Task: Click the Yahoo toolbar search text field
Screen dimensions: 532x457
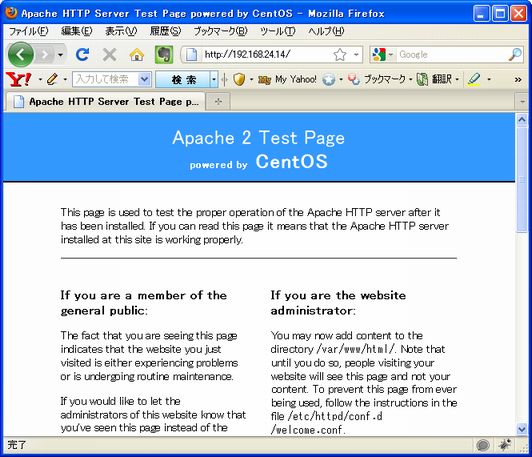Action: (105, 79)
